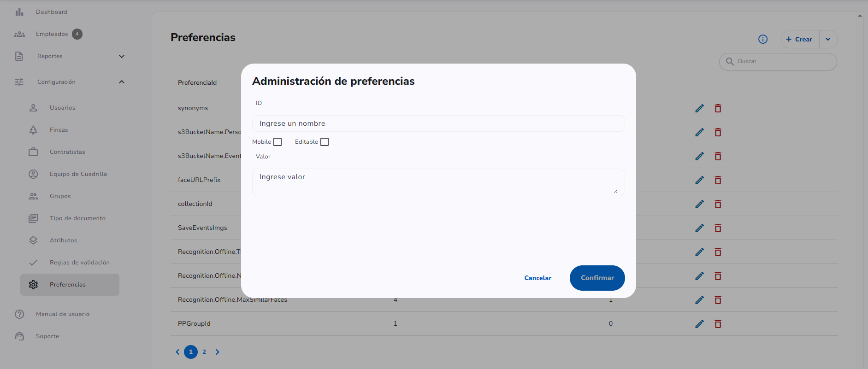Click the Confirmar button

pos(597,278)
